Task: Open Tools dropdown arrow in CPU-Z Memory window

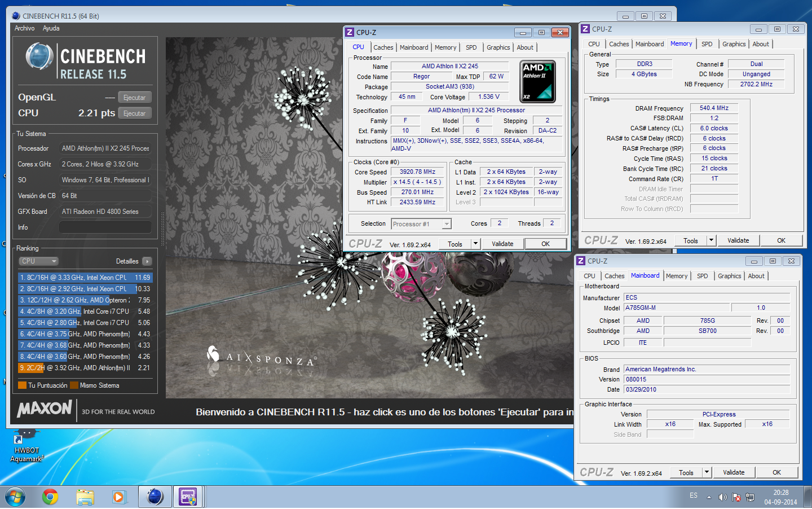Action: pyautogui.click(x=712, y=241)
